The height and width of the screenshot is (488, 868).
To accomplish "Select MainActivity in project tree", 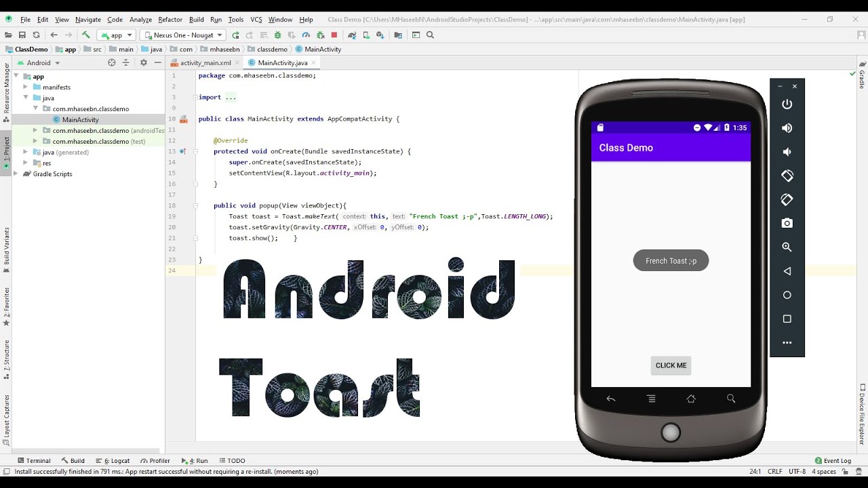I will click(x=81, y=120).
